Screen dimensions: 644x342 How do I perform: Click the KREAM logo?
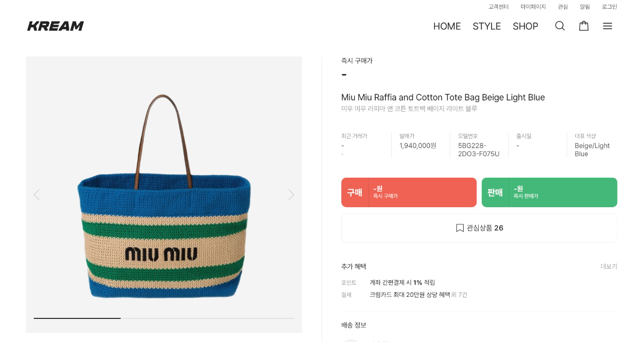point(55,26)
